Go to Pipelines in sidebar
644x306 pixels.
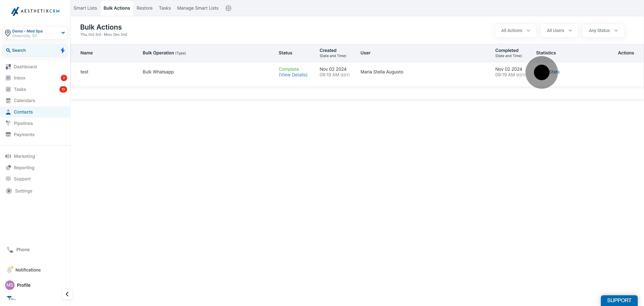click(x=23, y=123)
